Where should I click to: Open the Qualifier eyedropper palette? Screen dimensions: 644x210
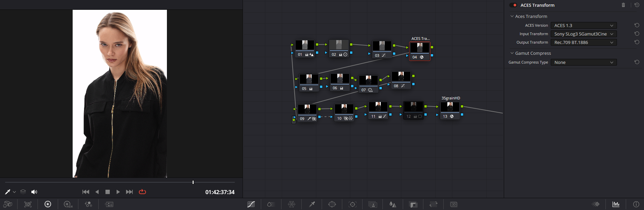click(312, 204)
